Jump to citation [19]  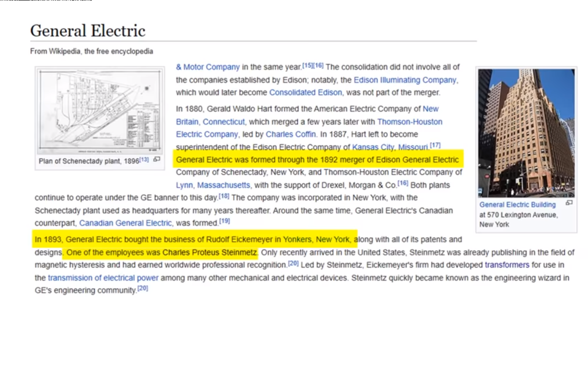coord(225,221)
